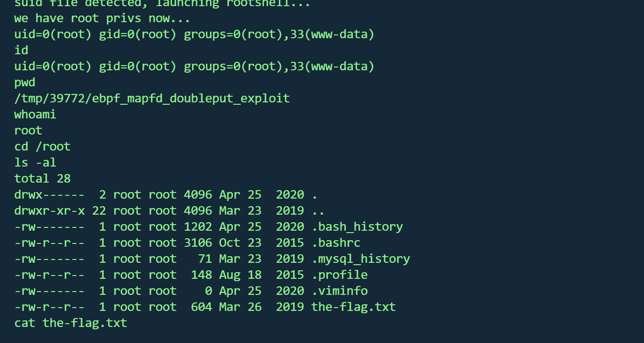Click the 'pwd' command text

(25, 83)
